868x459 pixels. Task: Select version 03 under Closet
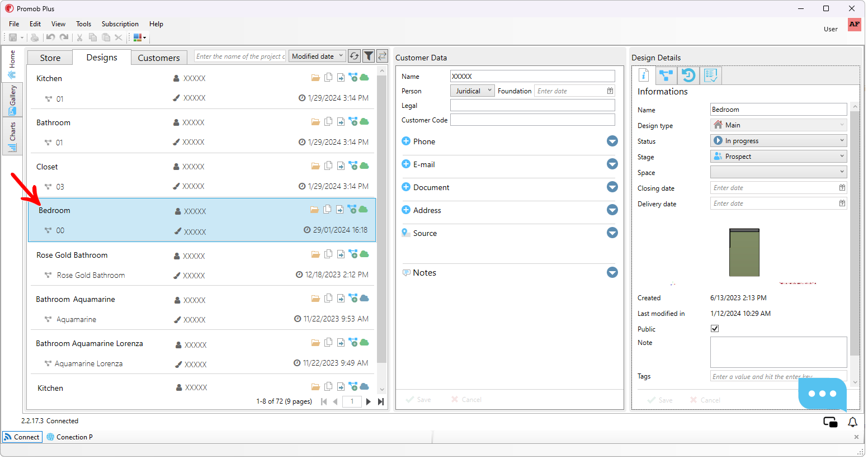point(60,186)
